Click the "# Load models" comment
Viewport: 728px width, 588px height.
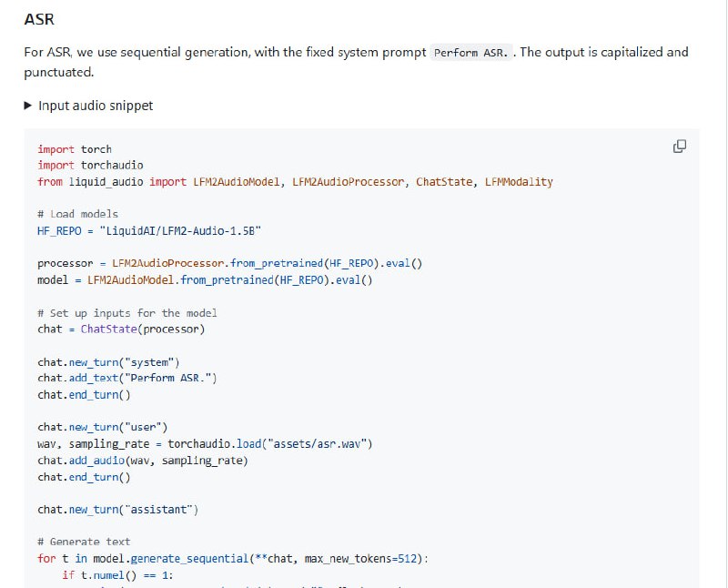pyautogui.click(x=77, y=214)
